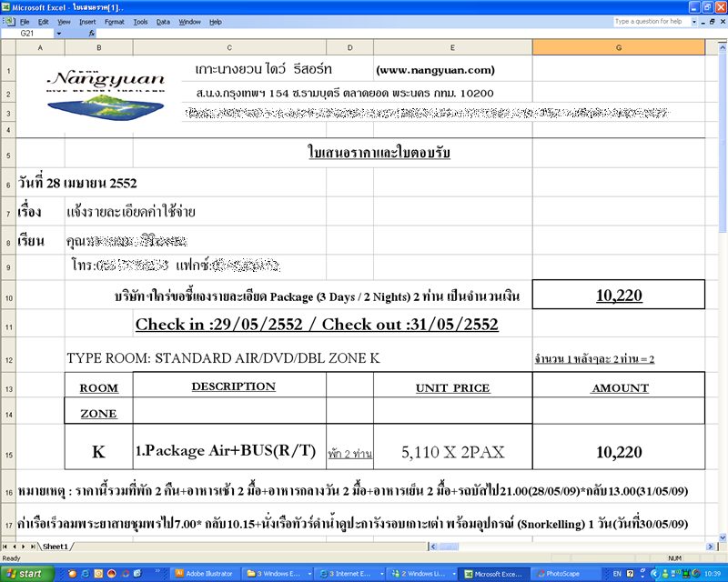Select the total amount cell 10,220 in row 10
The image size is (728, 582).
point(619,296)
